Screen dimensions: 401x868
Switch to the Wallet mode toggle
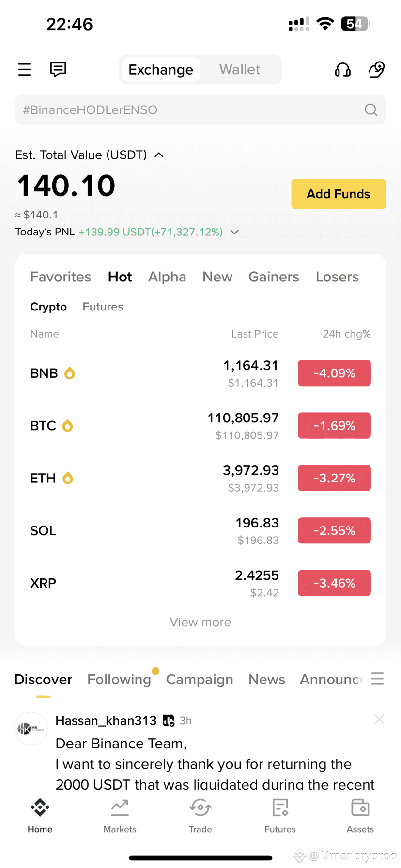point(240,70)
